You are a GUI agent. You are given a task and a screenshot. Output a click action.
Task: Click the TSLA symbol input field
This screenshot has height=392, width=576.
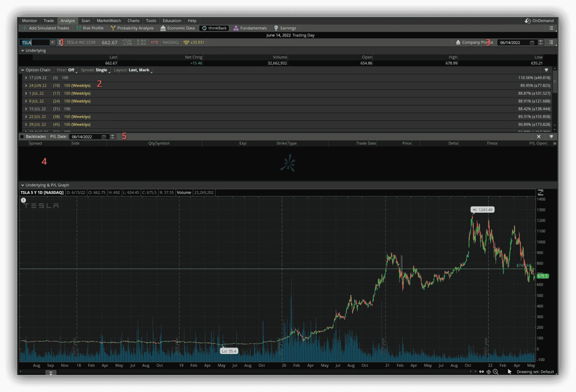click(x=35, y=42)
